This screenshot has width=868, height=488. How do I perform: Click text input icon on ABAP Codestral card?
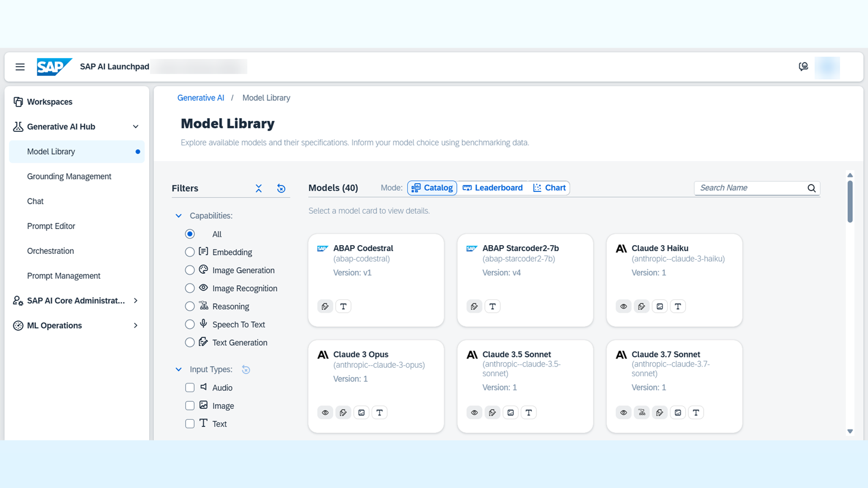(x=343, y=306)
